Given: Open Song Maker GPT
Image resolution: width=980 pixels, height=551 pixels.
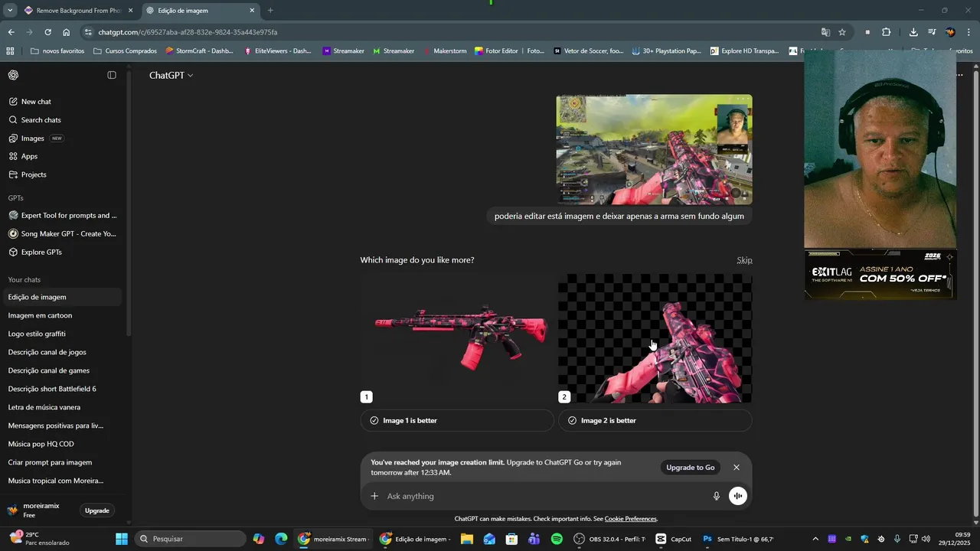Looking at the screenshot, I should (x=61, y=233).
